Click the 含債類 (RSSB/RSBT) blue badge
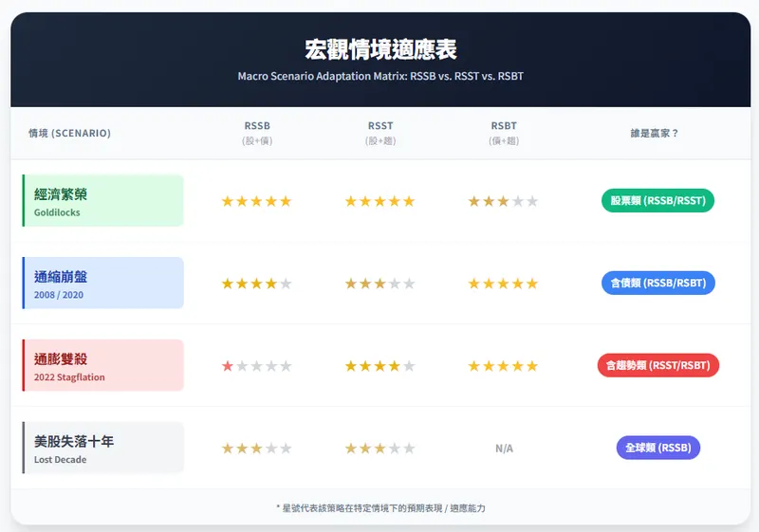This screenshot has height=532, width=759. click(x=657, y=283)
